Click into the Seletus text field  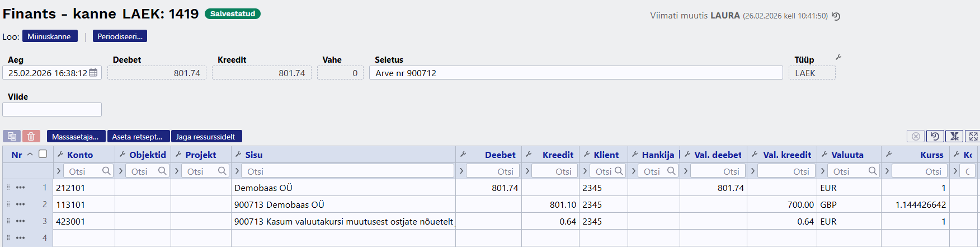[576, 73]
